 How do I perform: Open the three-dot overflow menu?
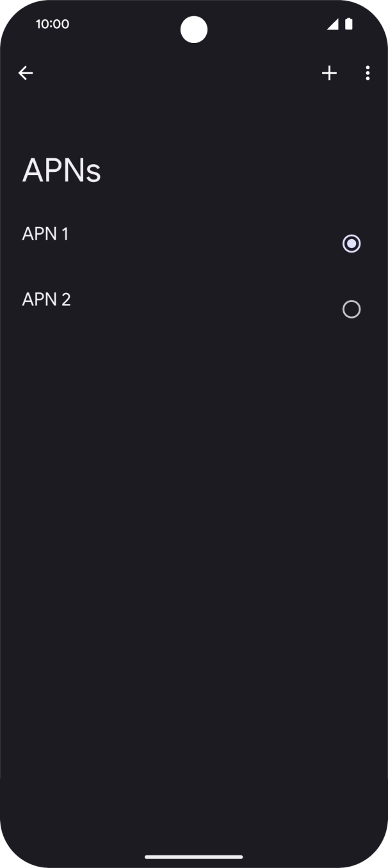click(x=368, y=73)
